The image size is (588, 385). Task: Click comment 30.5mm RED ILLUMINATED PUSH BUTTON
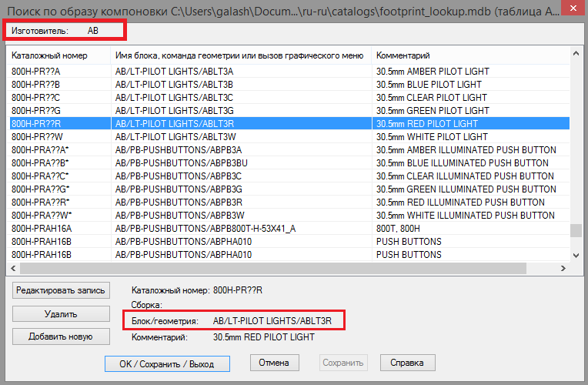(x=460, y=203)
